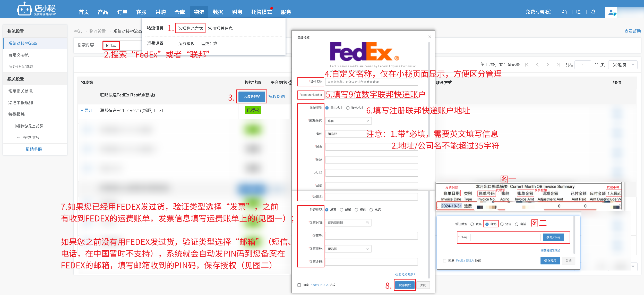644x295 pixels.
Task: Click the fedex search input field
Action: pos(111,45)
